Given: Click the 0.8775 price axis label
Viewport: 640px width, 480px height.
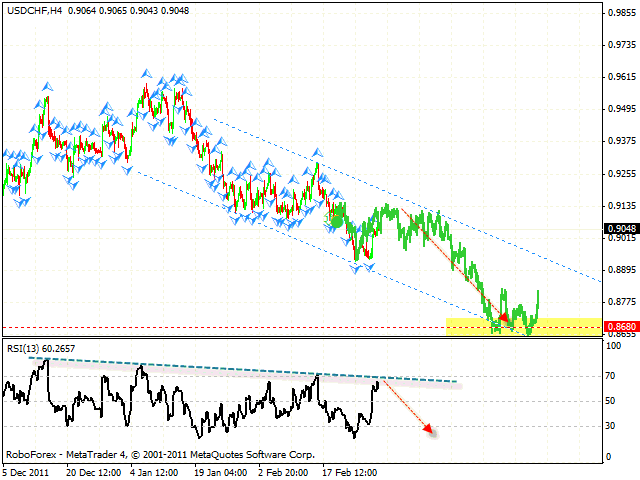Looking at the screenshot, I should pos(621,301).
